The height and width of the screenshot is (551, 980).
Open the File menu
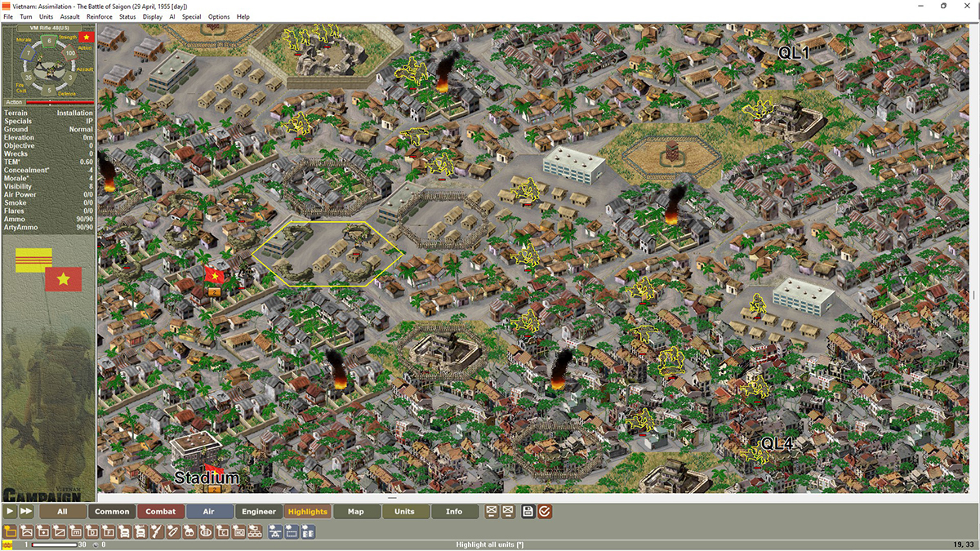click(8, 16)
